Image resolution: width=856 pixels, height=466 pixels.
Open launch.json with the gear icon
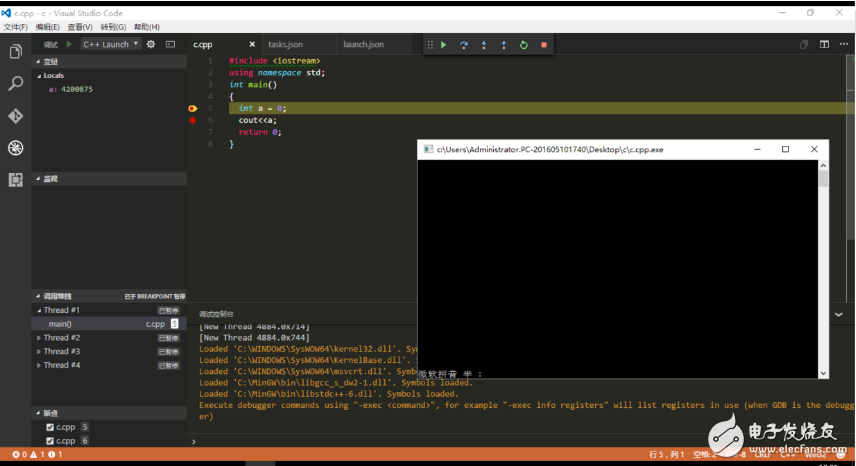[x=151, y=44]
